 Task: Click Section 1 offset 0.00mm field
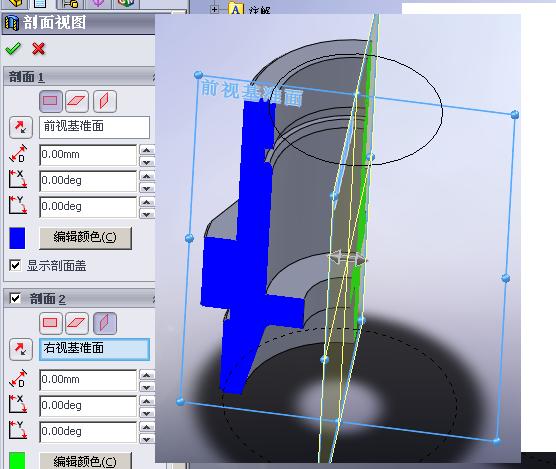point(88,155)
